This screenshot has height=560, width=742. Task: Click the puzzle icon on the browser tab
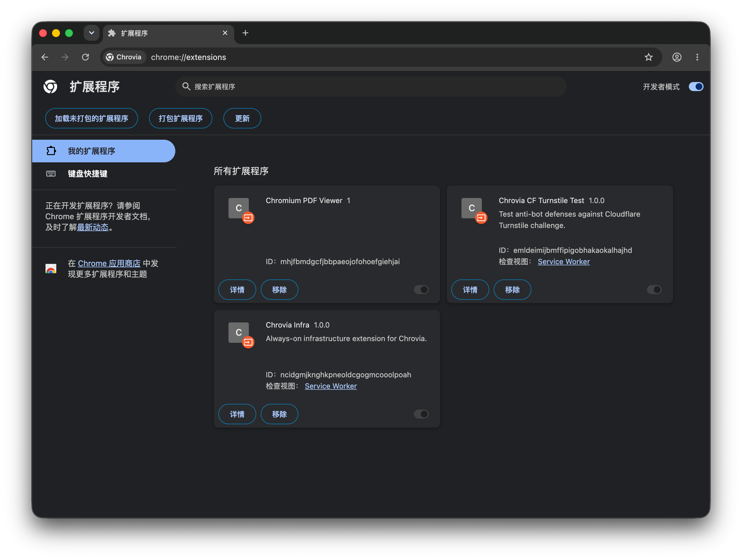pyautogui.click(x=112, y=33)
